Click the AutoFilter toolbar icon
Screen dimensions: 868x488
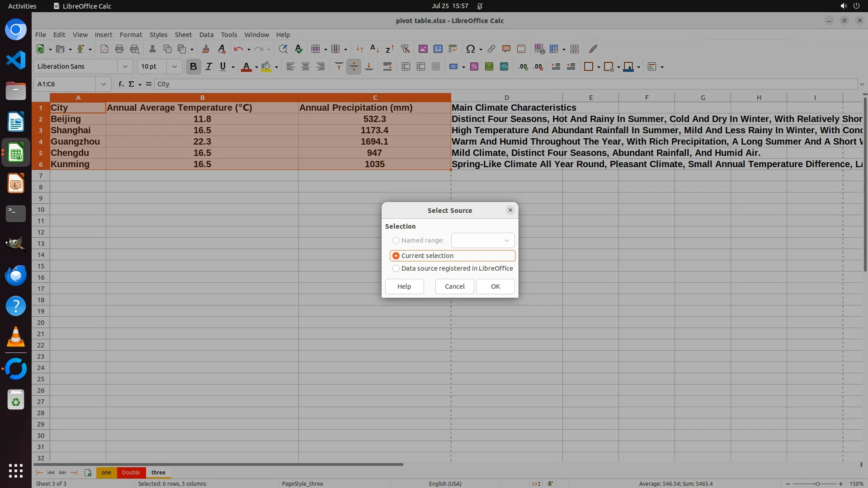pyautogui.click(x=405, y=49)
